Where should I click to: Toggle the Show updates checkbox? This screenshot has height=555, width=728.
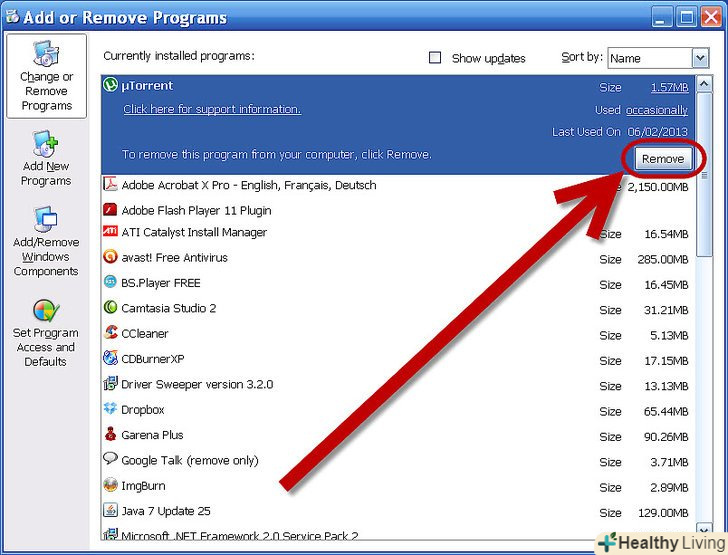click(435, 58)
